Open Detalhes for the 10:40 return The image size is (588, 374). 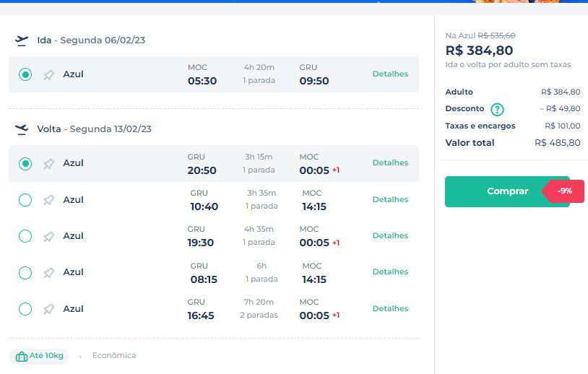click(390, 199)
